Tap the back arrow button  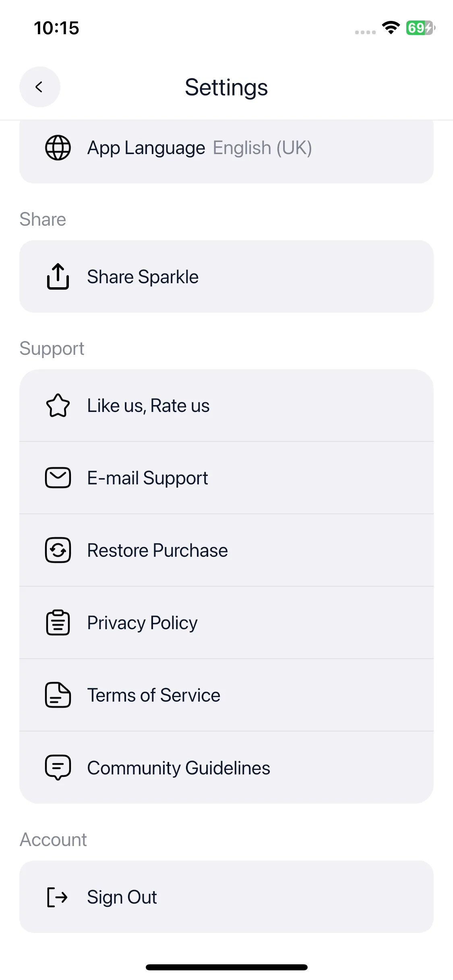pos(39,87)
